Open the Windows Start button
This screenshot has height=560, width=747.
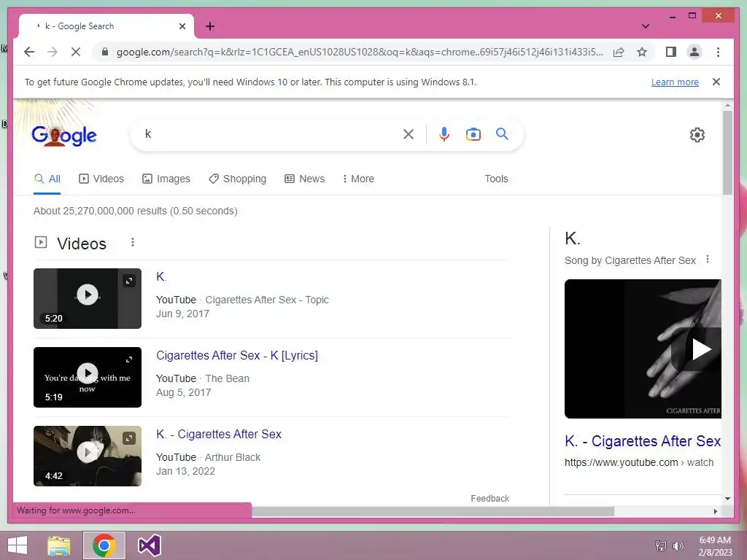click(x=18, y=545)
